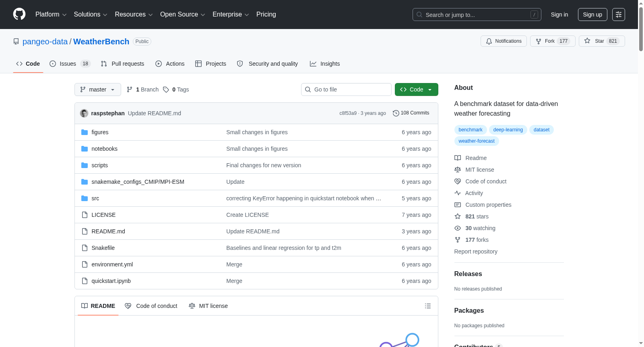Screen dimensions: 644x347
Task: Click the README.md file icon
Action: pyautogui.click(x=85, y=231)
